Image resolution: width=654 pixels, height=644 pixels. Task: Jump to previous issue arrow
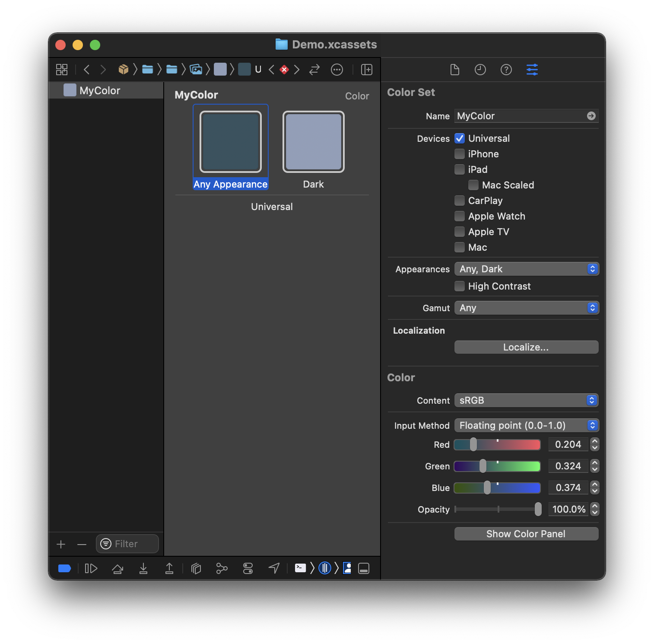271,70
